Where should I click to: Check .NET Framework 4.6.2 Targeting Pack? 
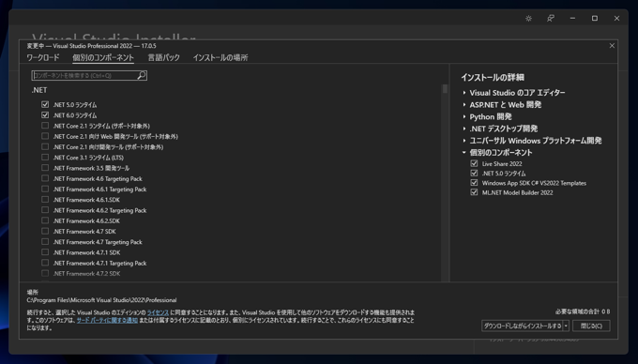(x=45, y=210)
